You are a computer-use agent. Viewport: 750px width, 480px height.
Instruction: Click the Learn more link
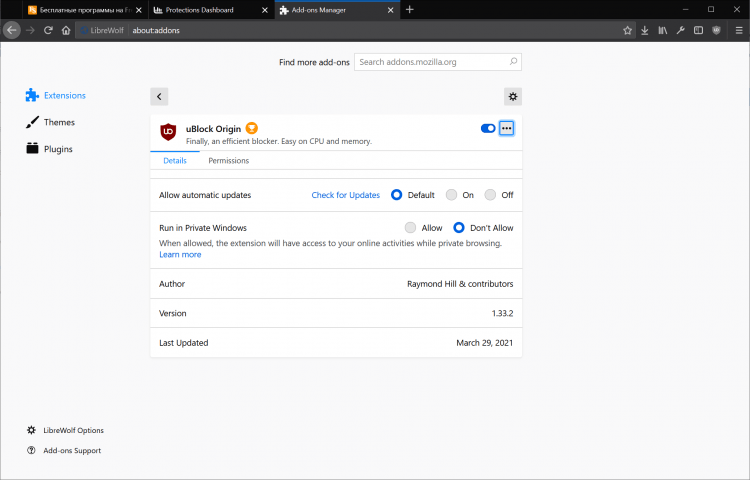[x=180, y=254]
